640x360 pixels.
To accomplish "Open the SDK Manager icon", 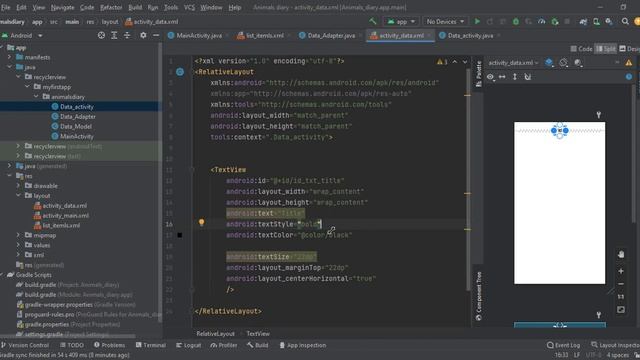I will pos(609,21).
